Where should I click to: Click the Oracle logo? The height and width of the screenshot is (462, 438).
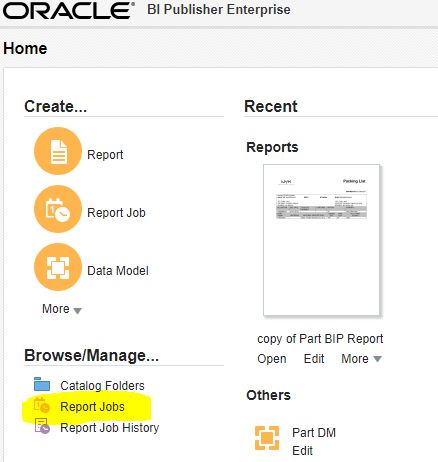68,10
